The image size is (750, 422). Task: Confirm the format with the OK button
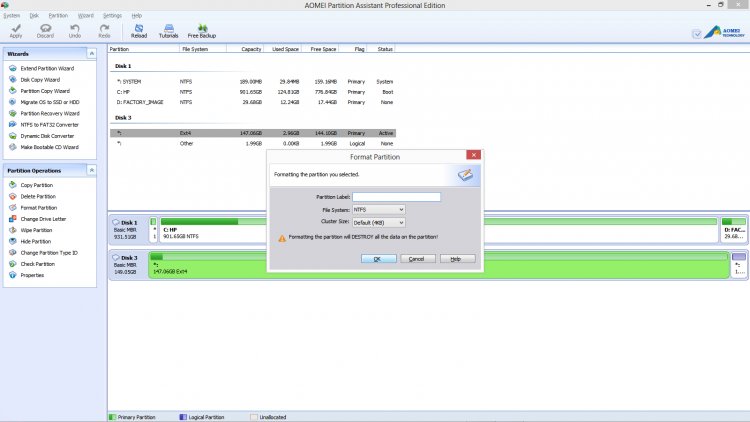point(378,259)
